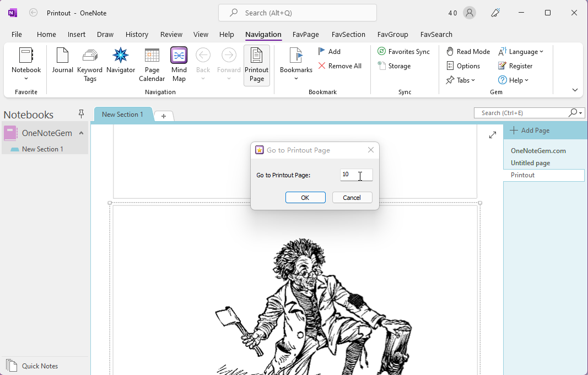The width and height of the screenshot is (588, 375).
Task: Open the Bookmarks dropdown
Action: (x=296, y=78)
